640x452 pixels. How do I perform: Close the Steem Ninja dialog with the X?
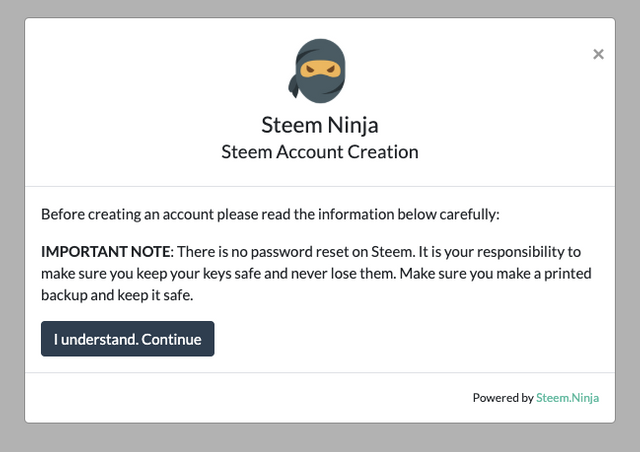point(598,54)
